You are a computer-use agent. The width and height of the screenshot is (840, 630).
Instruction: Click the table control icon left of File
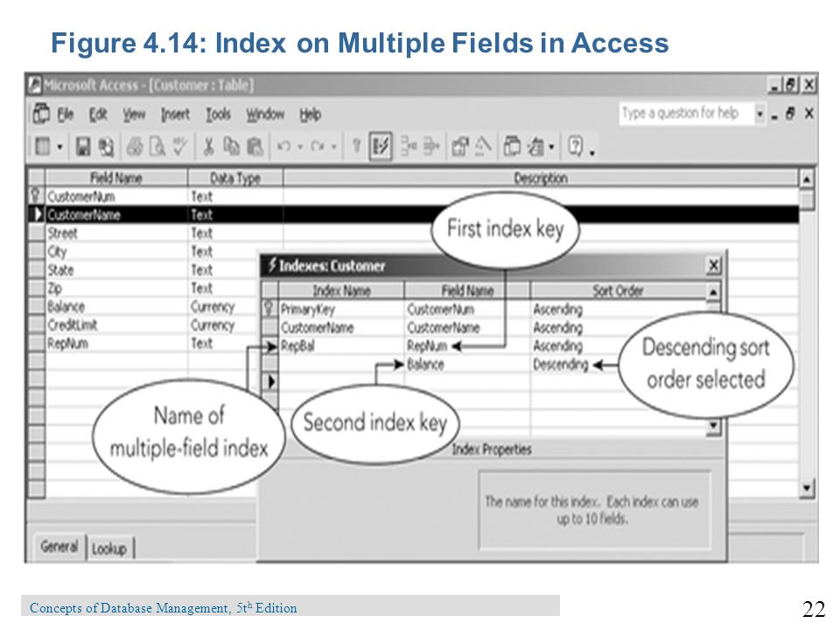(x=41, y=114)
